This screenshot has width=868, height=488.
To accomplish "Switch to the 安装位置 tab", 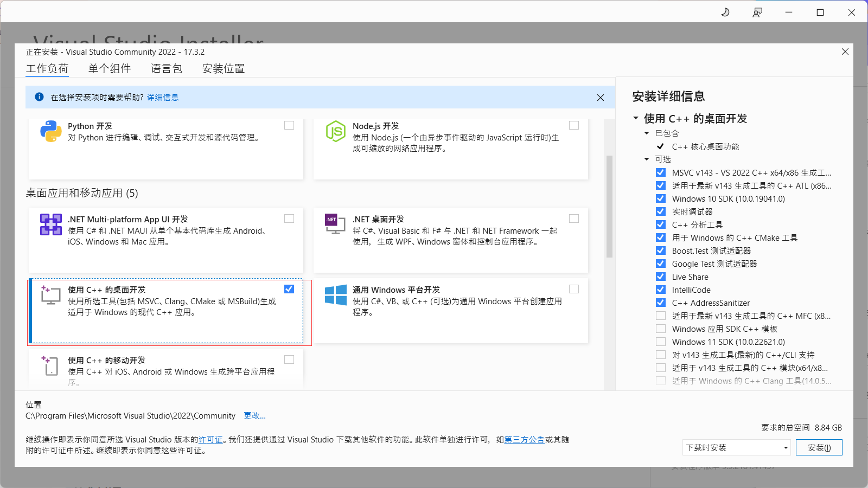I will pos(224,69).
